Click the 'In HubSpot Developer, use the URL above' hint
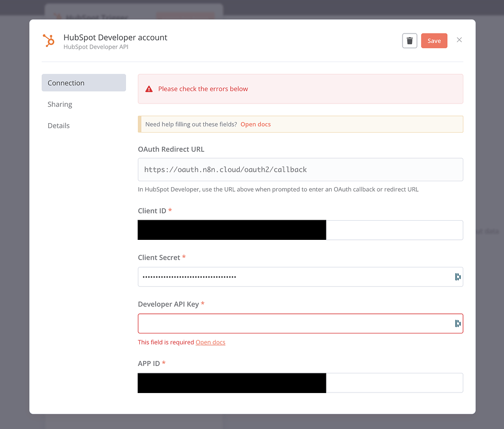This screenshot has width=504, height=429. [x=278, y=190]
